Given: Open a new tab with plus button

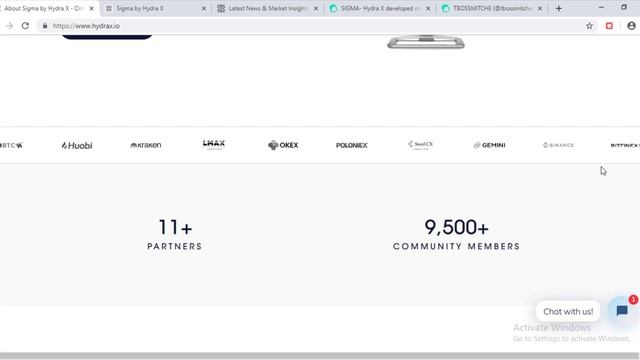Looking at the screenshot, I should 559,8.
